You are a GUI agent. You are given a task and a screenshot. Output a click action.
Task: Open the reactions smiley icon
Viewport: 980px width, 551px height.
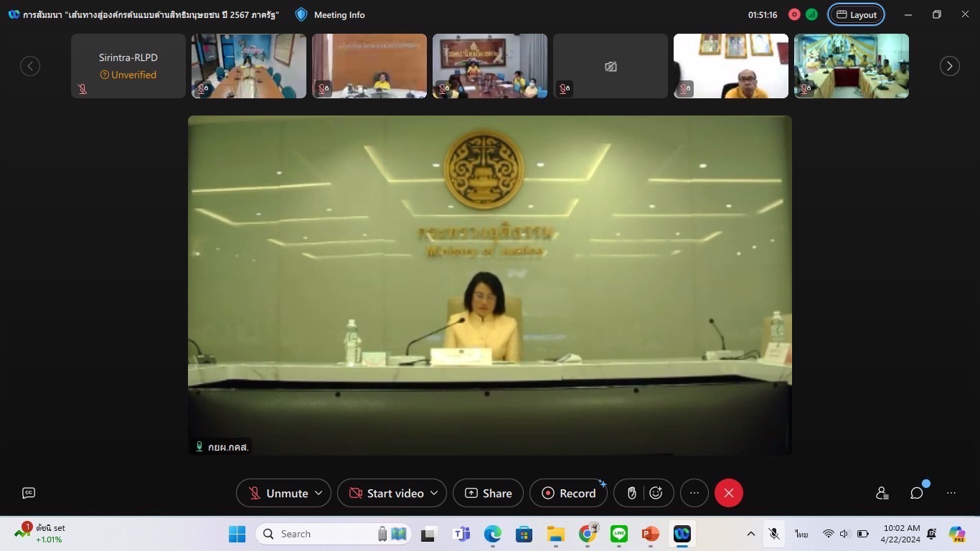click(656, 493)
